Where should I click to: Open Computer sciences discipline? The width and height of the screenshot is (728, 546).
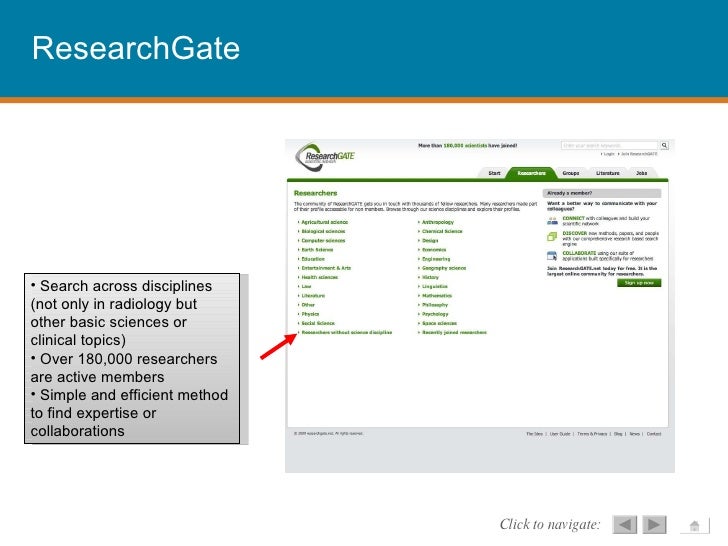[x=323, y=240]
